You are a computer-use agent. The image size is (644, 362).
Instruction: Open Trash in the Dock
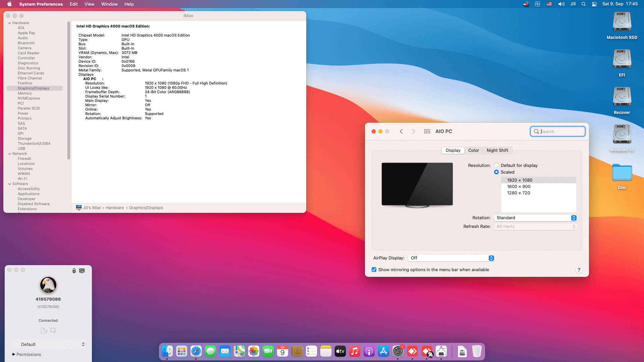477,351
